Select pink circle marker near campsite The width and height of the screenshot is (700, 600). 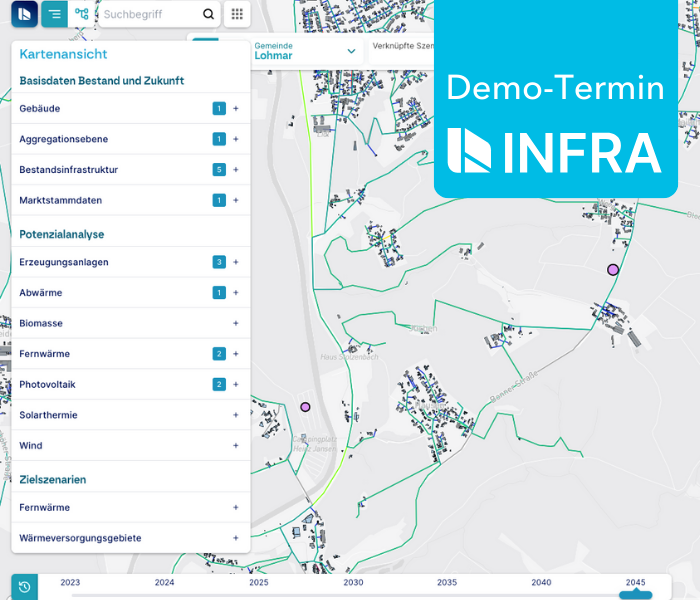[305, 407]
